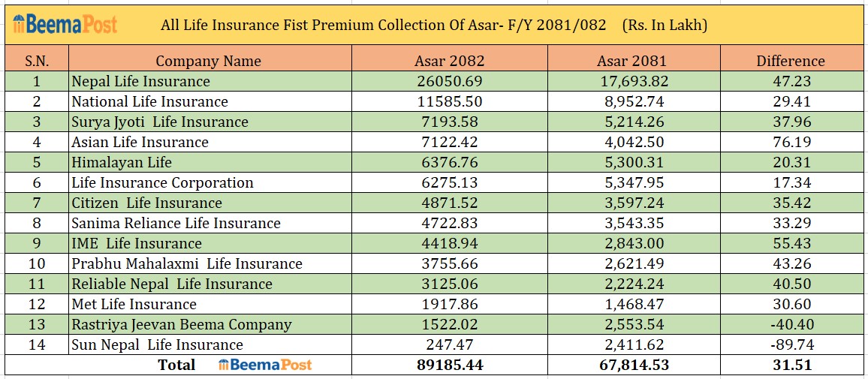This screenshot has height=379, width=868.
Task: Click the BeemaPost watermark in the Total row
Action: click(264, 365)
